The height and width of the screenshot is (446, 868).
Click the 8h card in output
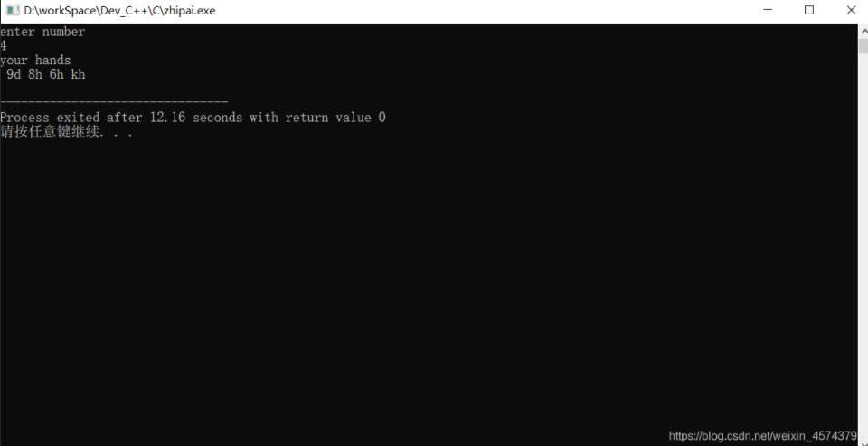[35, 74]
